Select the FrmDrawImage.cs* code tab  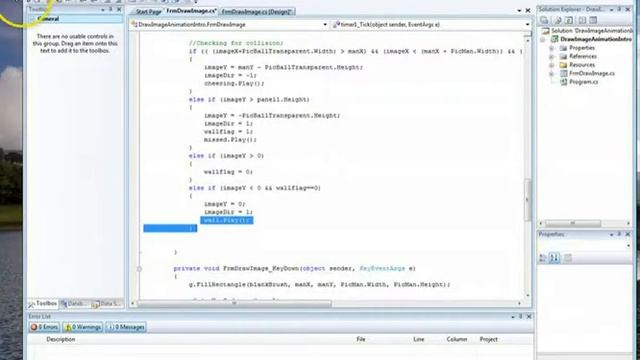[191, 11]
